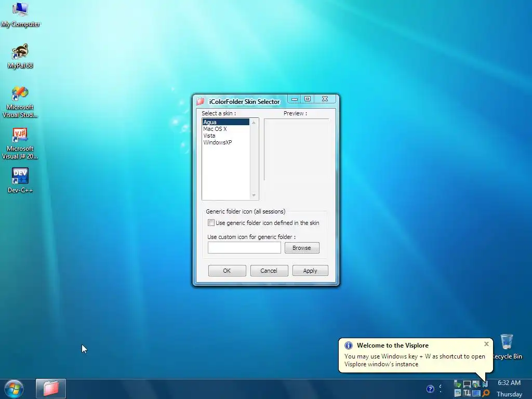Select the Microsoft Visual Studio desktop shortcut
Viewport: 532px width, 399px height.
click(20, 102)
